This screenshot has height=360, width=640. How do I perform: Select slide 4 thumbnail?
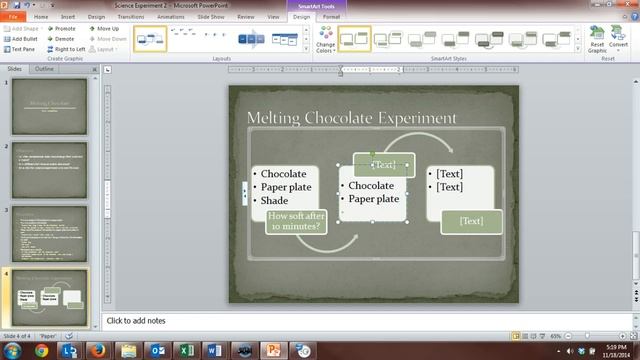pos(49,298)
